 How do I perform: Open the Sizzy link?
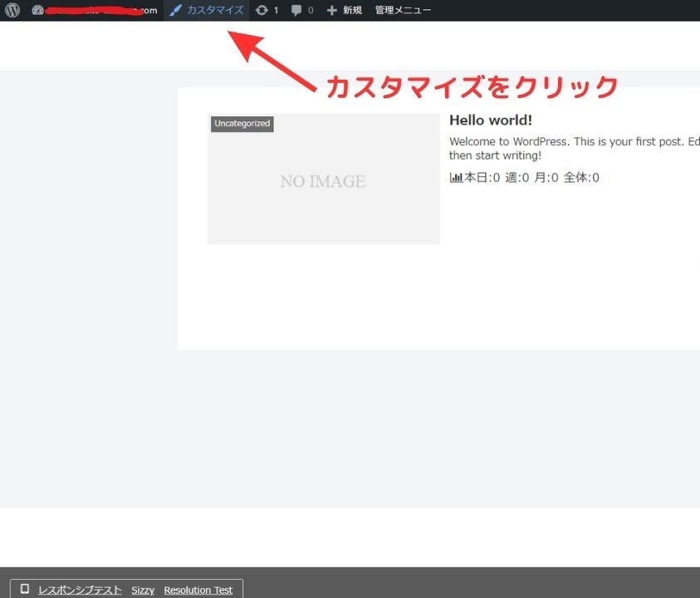143,590
